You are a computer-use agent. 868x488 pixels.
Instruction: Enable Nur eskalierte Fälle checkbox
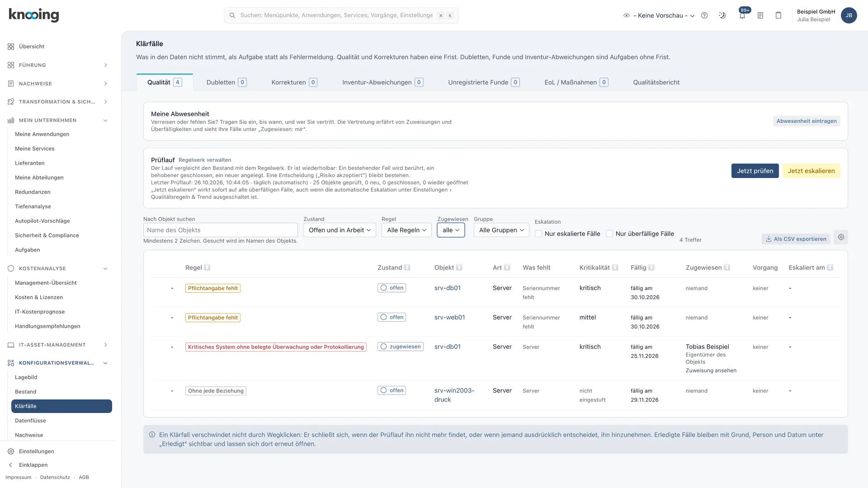(538, 234)
